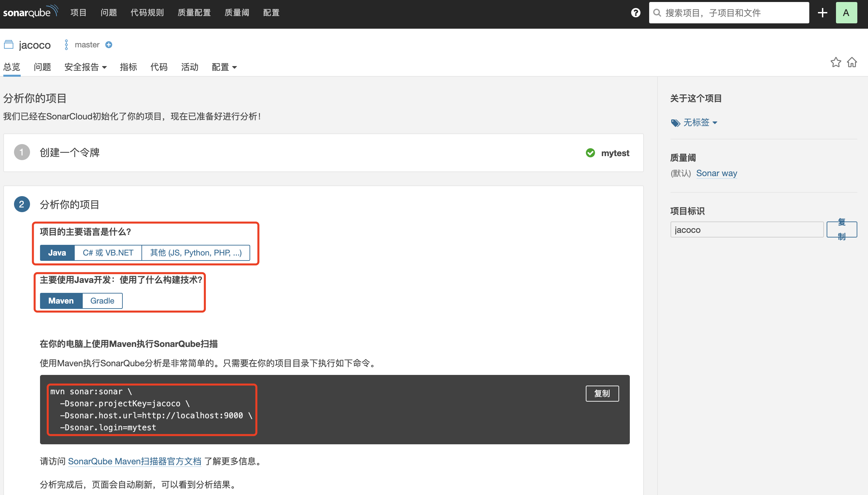The height and width of the screenshot is (495, 868).
Task: Open the help question mark icon
Action: pyautogui.click(x=635, y=13)
